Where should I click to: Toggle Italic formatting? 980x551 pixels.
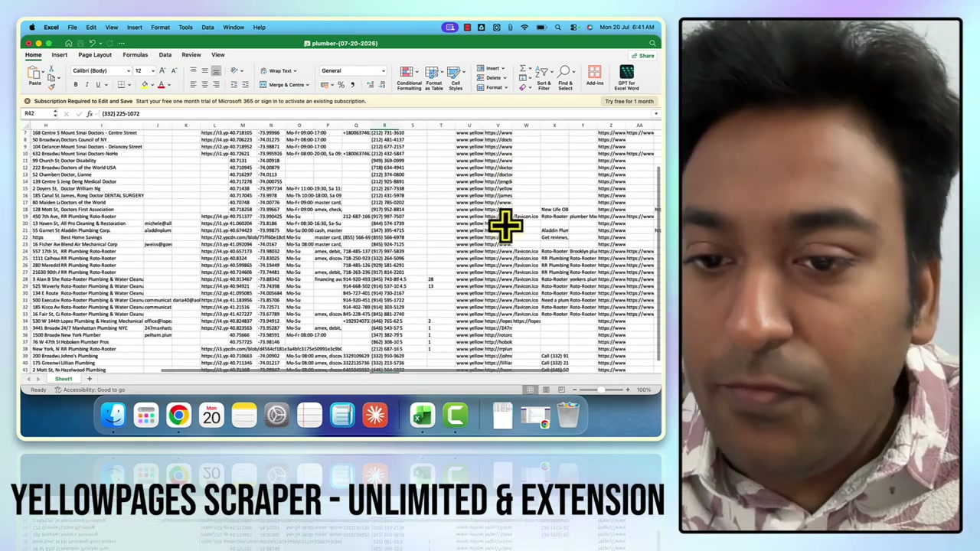[x=87, y=84]
